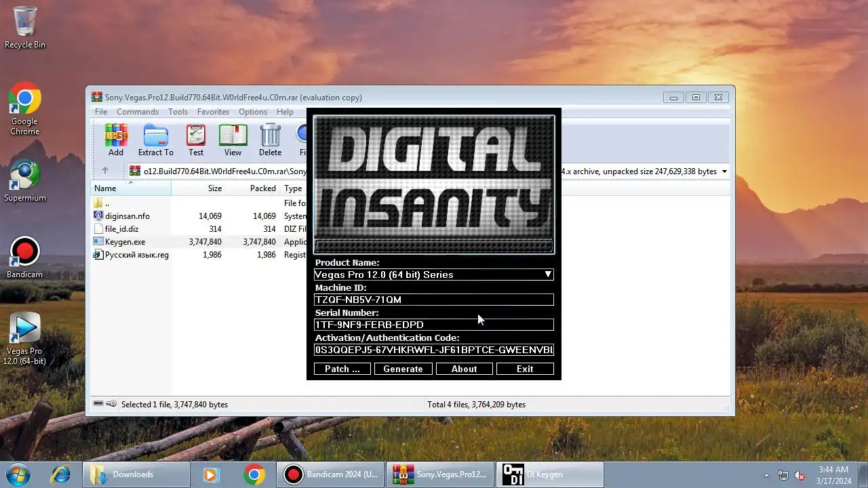Screen dimensions: 868x488
Task: Launch Internet Explorer from the taskbar
Action: pos(59,474)
